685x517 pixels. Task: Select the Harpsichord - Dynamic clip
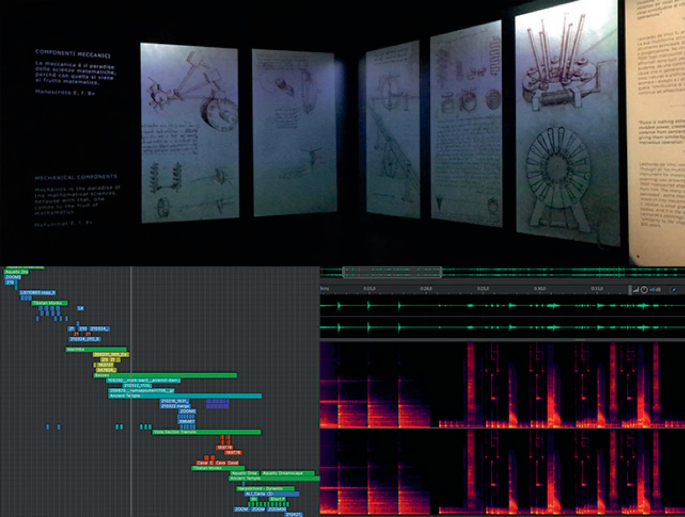click(x=266, y=489)
